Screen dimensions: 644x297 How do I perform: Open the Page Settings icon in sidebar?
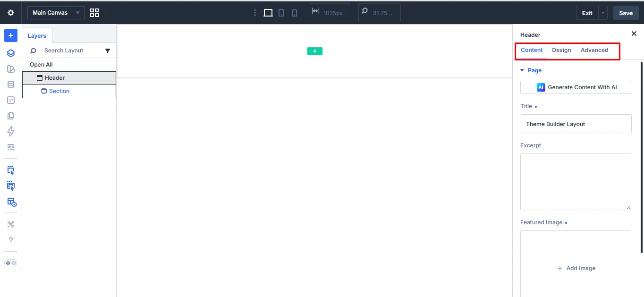click(x=11, y=100)
